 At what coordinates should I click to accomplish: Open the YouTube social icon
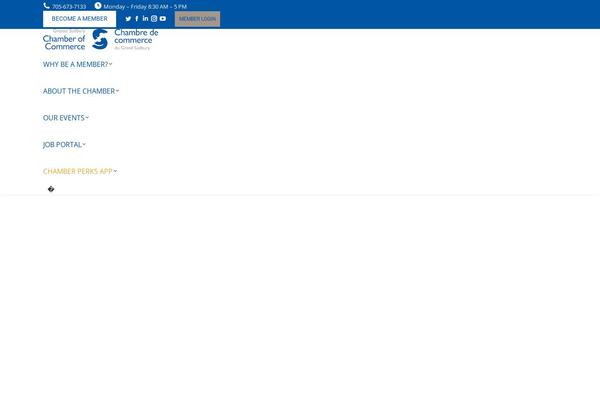pos(163,18)
